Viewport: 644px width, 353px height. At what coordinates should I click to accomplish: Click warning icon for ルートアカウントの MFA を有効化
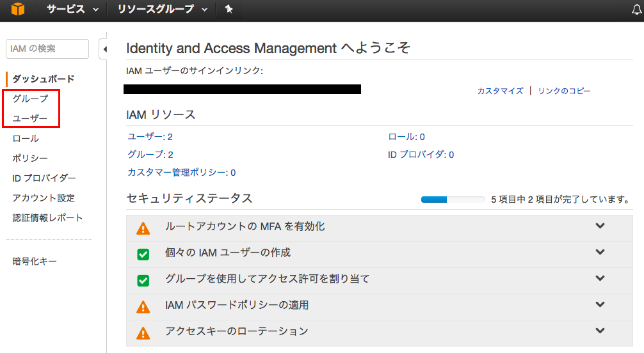click(x=143, y=228)
